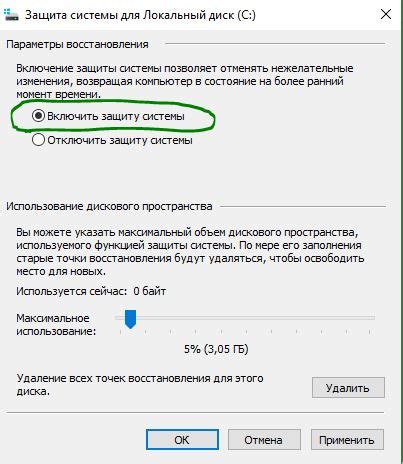Cancel the changes with the Отмена button
Screen dimensions: 403x464
pyautogui.click(x=264, y=440)
